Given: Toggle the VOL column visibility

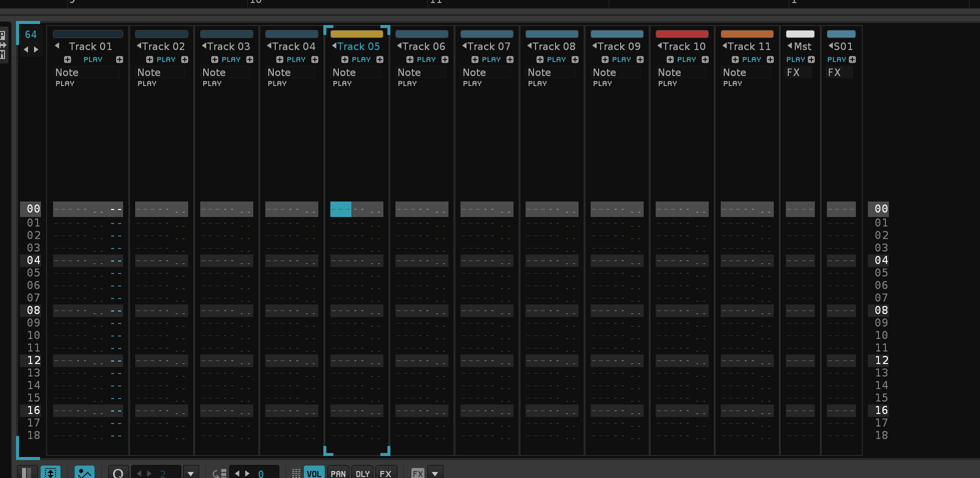Looking at the screenshot, I should click(x=314, y=473).
